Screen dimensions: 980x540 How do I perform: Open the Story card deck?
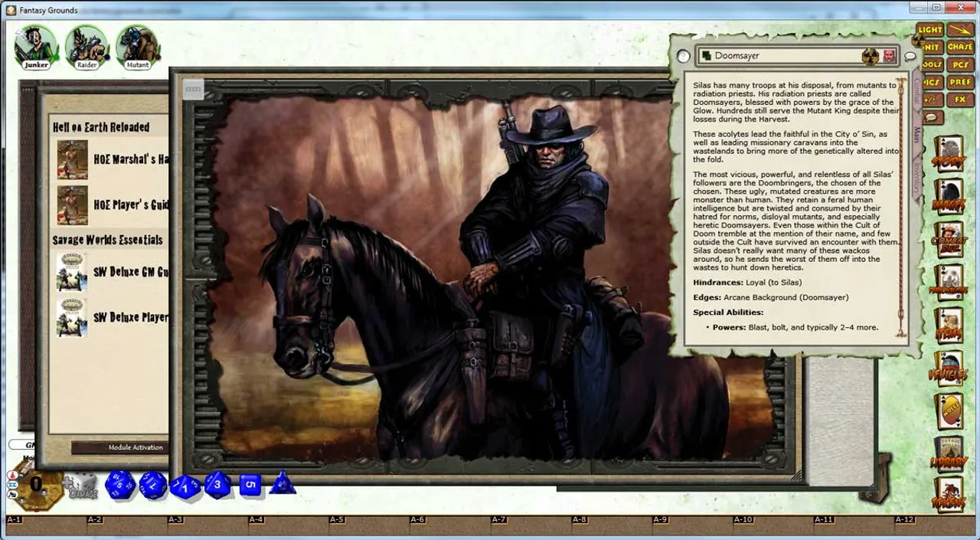(x=949, y=155)
